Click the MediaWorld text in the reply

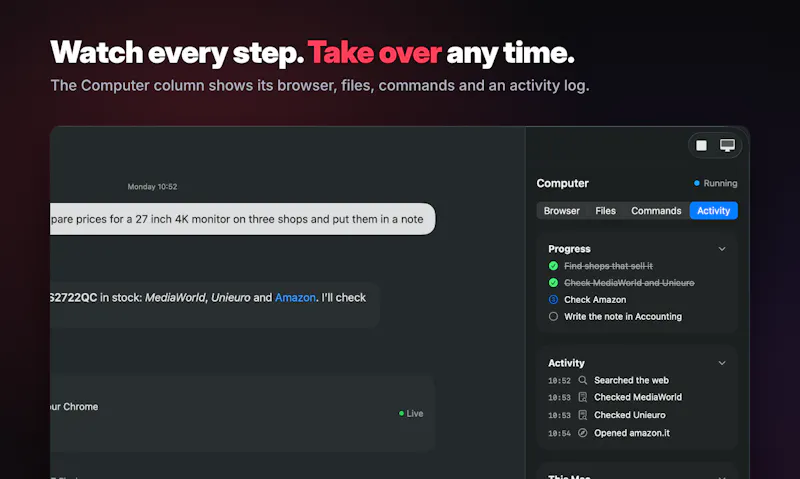pos(175,297)
